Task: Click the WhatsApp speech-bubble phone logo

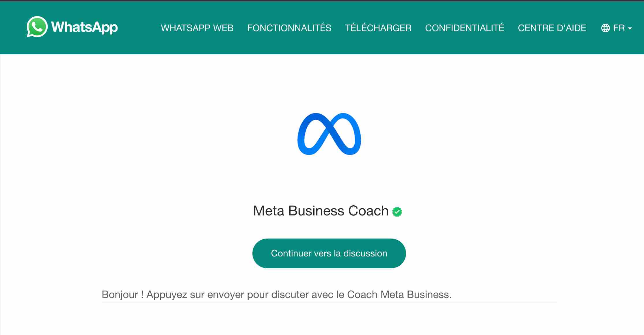Action: (37, 27)
